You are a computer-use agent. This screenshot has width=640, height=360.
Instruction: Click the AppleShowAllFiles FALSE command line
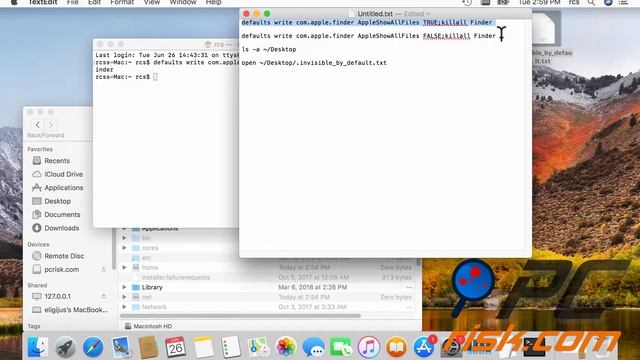click(368, 36)
